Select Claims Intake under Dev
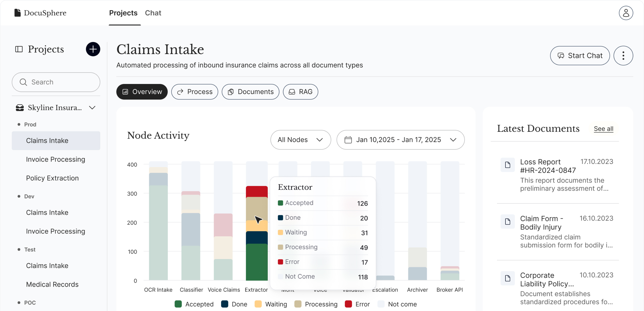The image size is (644, 311). [x=47, y=212]
